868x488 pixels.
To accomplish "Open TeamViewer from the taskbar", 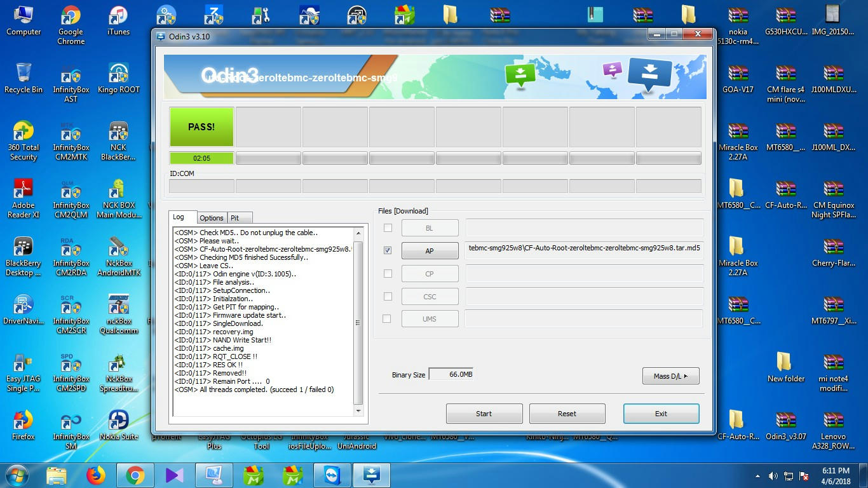I will click(332, 475).
